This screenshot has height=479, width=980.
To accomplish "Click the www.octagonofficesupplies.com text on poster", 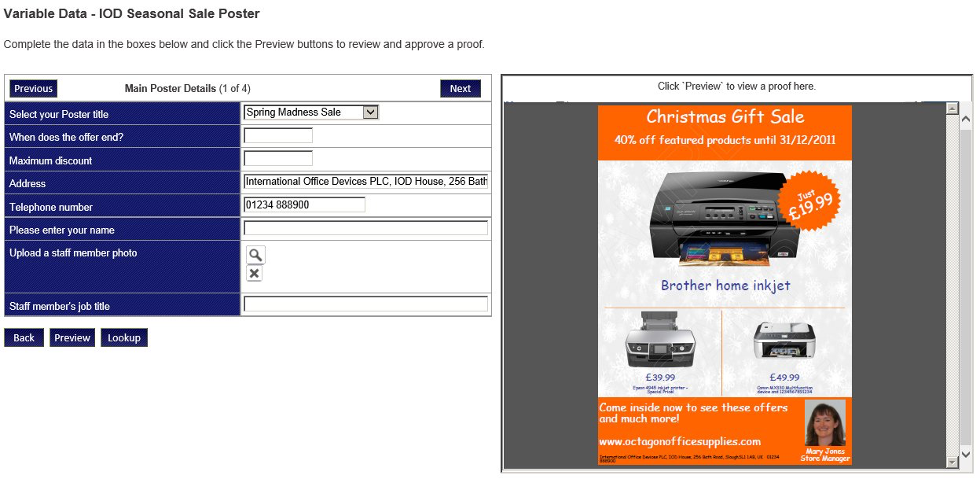I will tap(680, 441).
